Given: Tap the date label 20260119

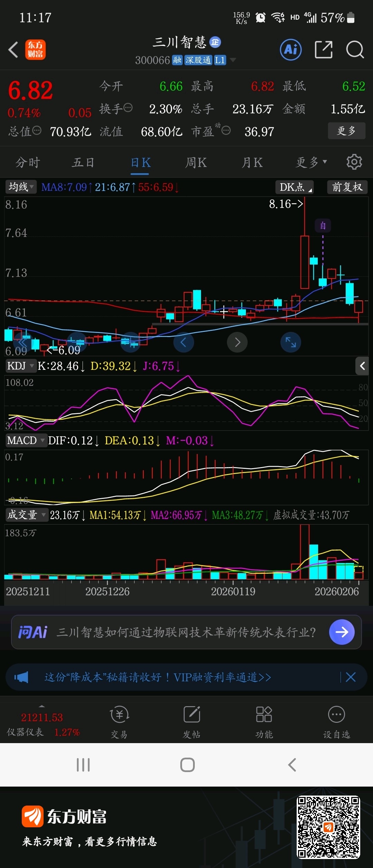Looking at the screenshot, I should (x=233, y=591).
